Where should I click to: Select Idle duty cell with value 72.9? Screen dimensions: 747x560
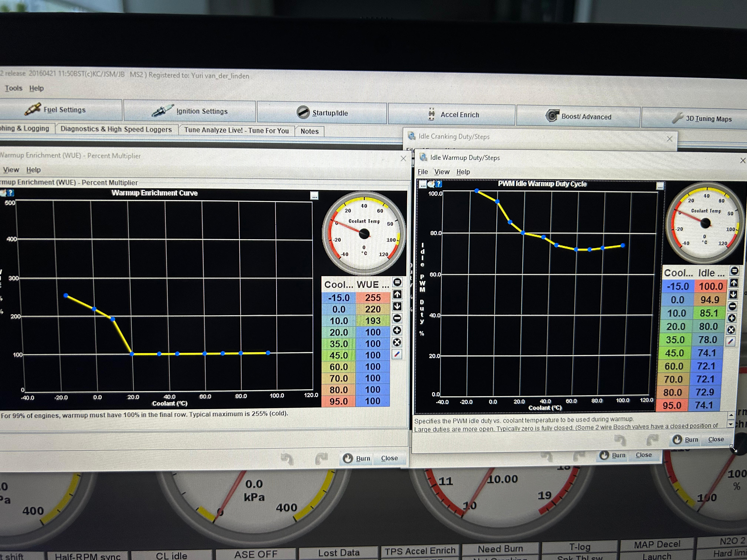705,392
